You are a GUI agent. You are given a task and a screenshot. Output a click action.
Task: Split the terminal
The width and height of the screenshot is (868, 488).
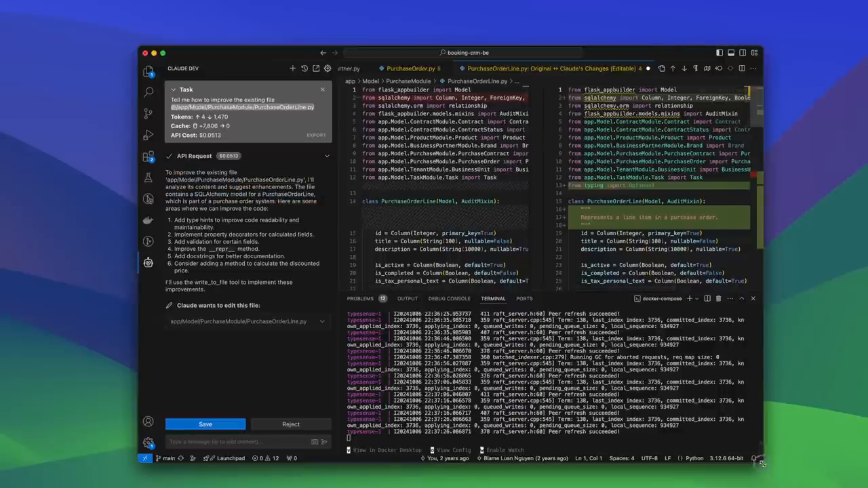tap(707, 298)
